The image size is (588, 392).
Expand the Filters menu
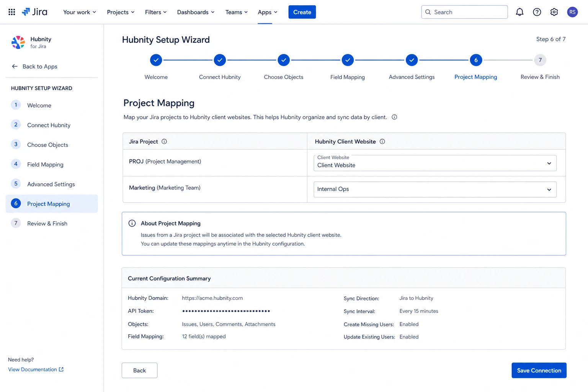(x=156, y=12)
